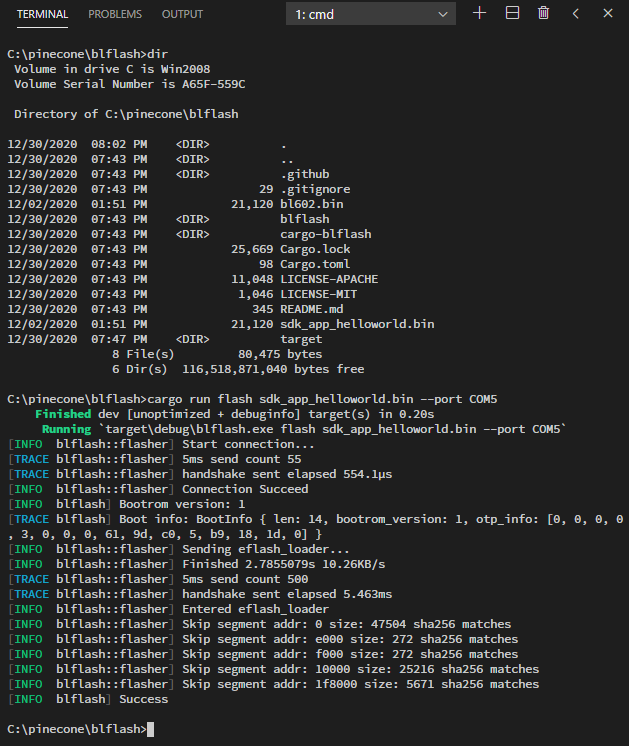
Task: Switch to the PROBLEMS tab
Action: 115,14
